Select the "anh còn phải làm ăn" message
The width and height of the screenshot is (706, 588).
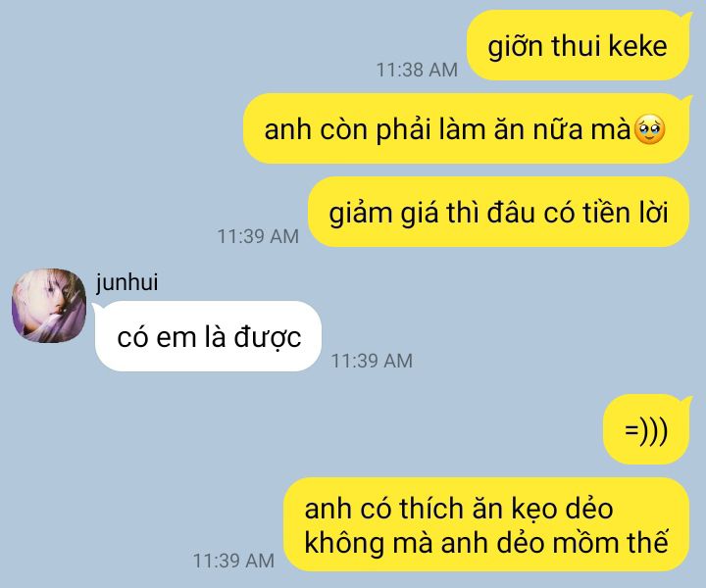tap(467, 128)
